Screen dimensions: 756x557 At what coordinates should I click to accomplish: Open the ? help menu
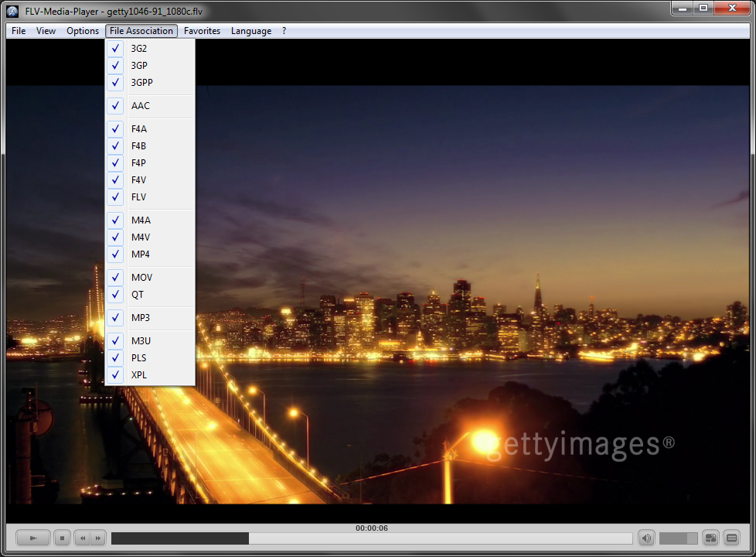pyautogui.click(x=284, y=31)
